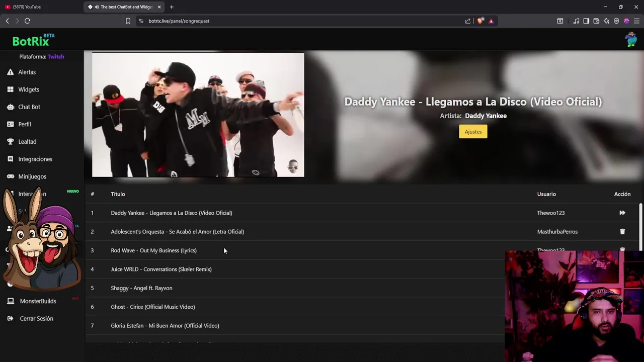Image resolution: width=644 pixels, height=362 pixels.
Task: Open Integraciones in the sidebar
Action: 35,159
